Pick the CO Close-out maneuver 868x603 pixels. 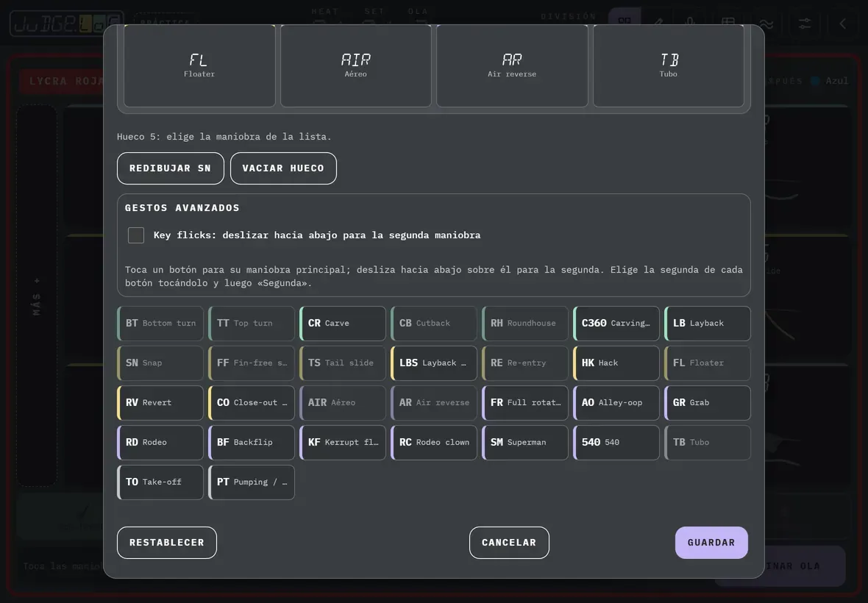(252, 403)
